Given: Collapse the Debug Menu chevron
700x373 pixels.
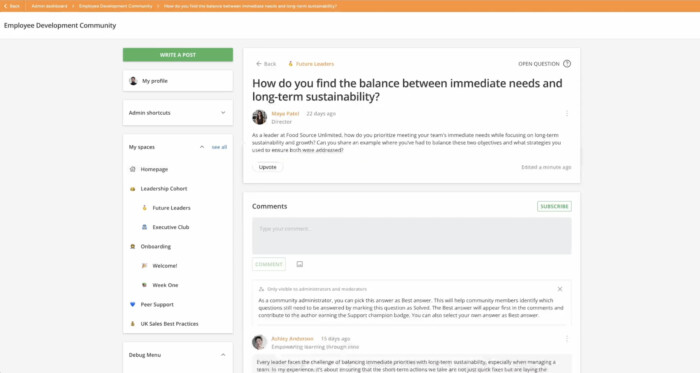Looking at the screenshot, I should pos(223,355).
